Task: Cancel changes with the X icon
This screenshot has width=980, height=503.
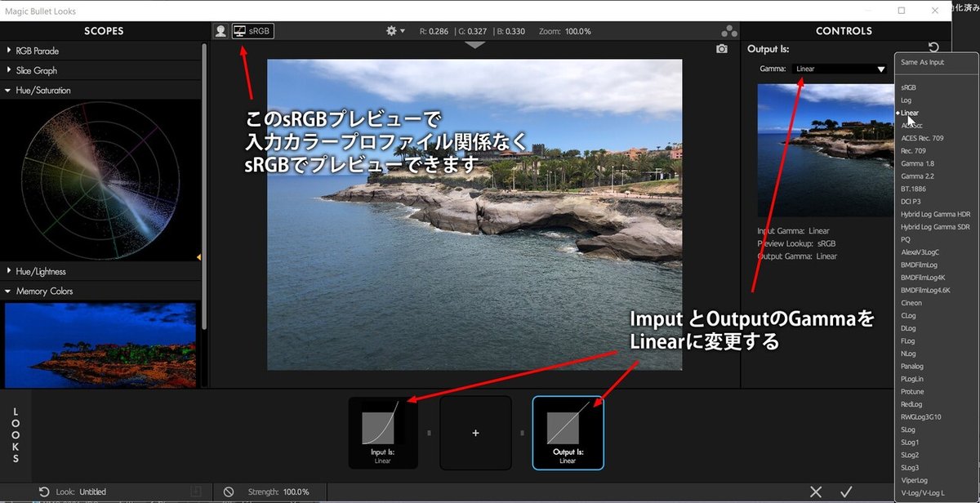Action: [x=816, y=492]
